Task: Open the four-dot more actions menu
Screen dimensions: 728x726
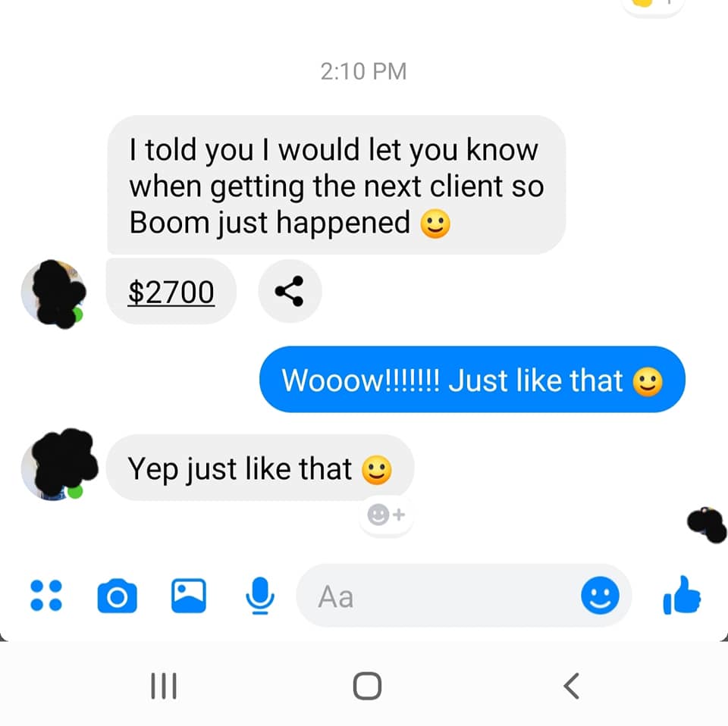Action: [46, 595]
